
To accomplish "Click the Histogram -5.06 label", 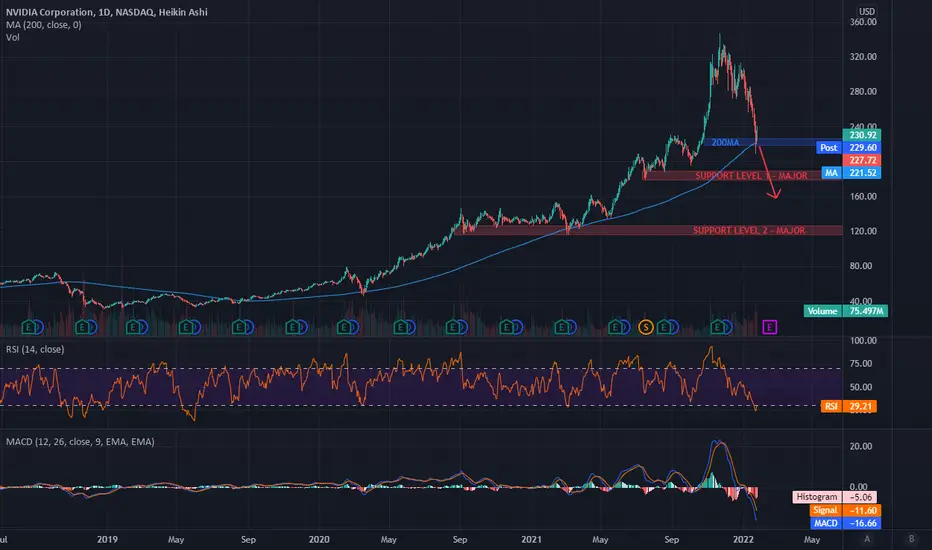I will coord(835,497).
